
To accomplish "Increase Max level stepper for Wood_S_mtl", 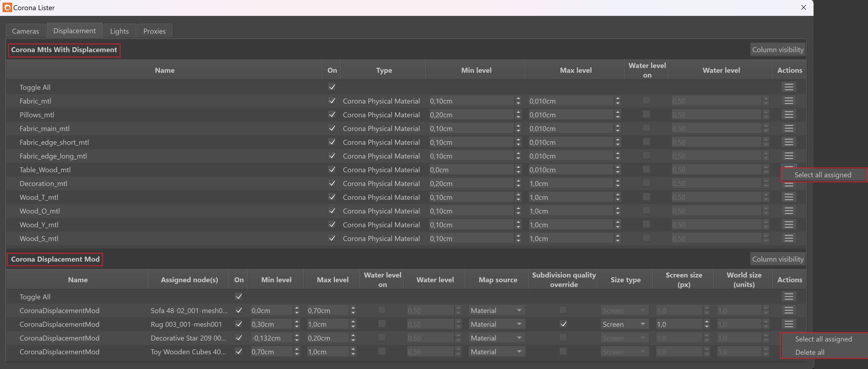I will (617, 236).
